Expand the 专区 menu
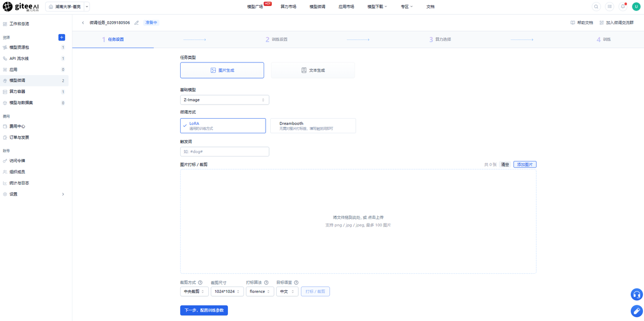 click(407, 7)
